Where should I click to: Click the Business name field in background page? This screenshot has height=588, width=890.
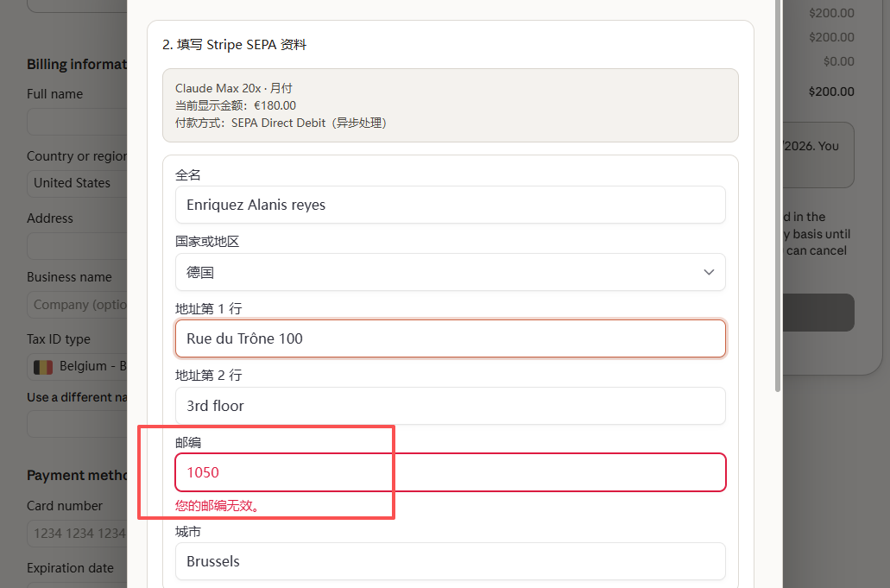tap(77, 305)
